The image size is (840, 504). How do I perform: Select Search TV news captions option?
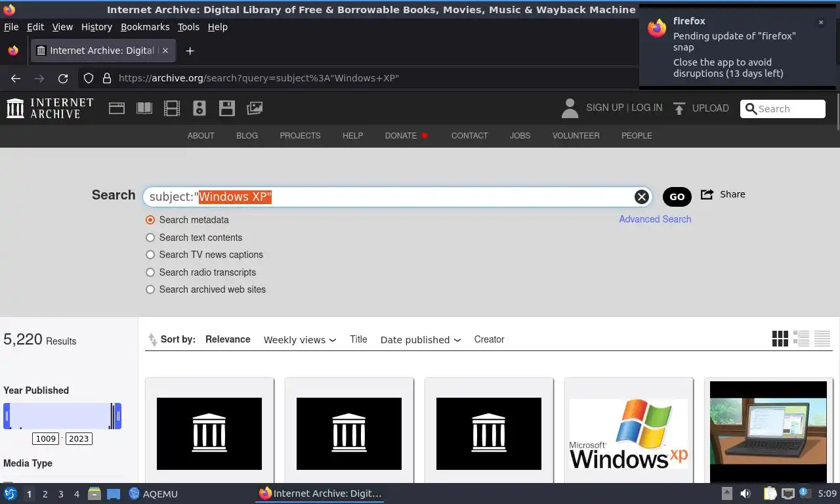tap(150, 255)
